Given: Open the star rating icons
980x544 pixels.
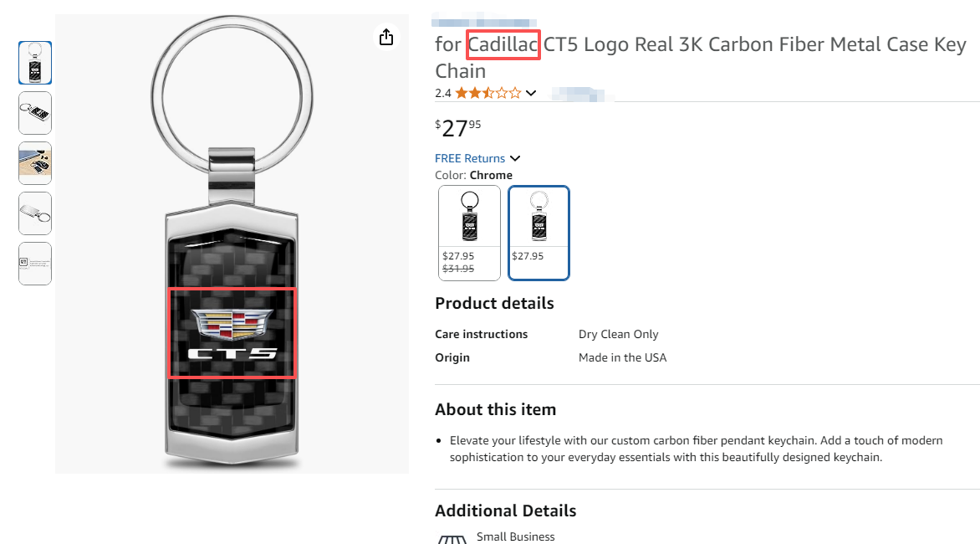Looking at the screenshot, I should click(x=487, y=93).
